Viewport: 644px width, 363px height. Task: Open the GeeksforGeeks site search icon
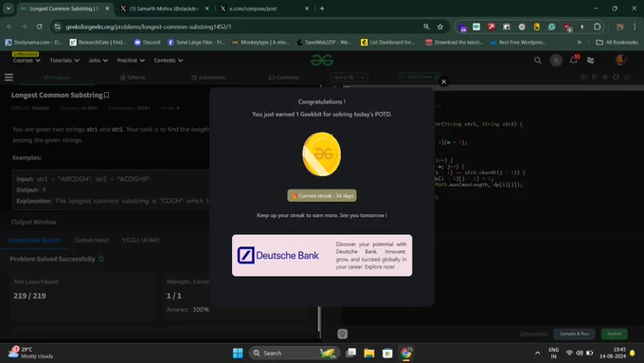pyautogui.click(x=538, y=61)
